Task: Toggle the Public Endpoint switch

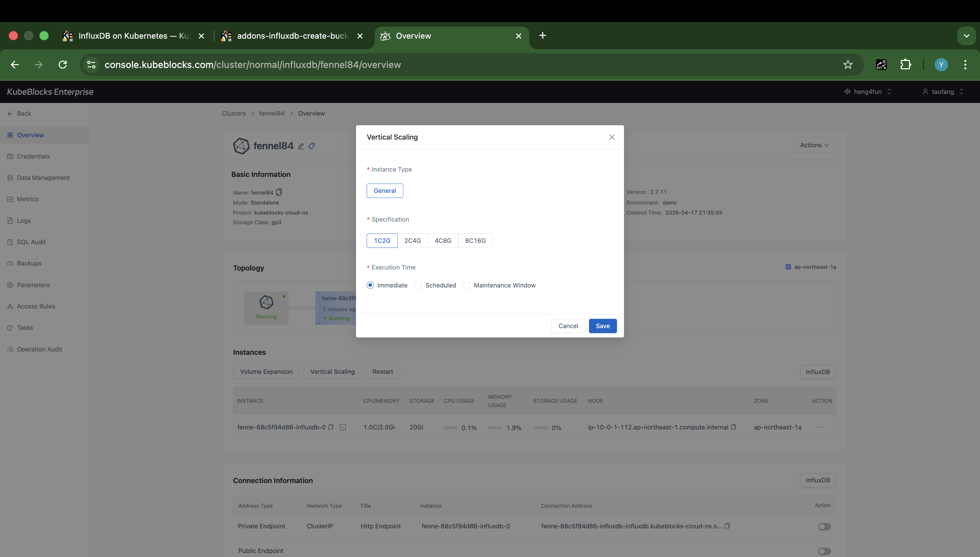Action: pos(825,551)
